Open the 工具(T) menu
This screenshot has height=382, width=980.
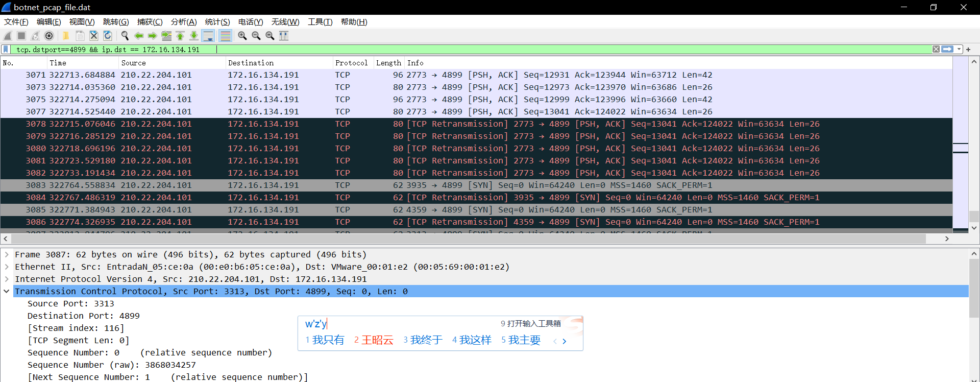[320, 22]
